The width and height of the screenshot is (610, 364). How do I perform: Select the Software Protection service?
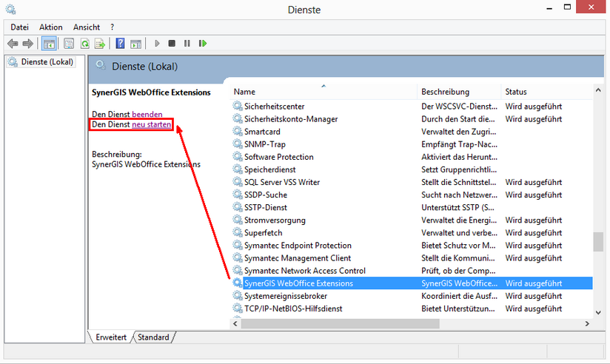pos(278,157)
